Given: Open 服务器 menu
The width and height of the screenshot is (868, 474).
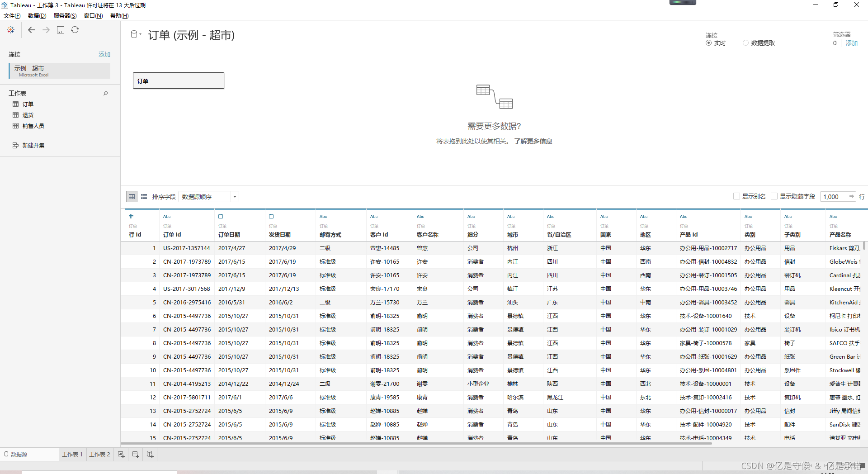Looking at the screenshot, I should [x=65, y=16].
